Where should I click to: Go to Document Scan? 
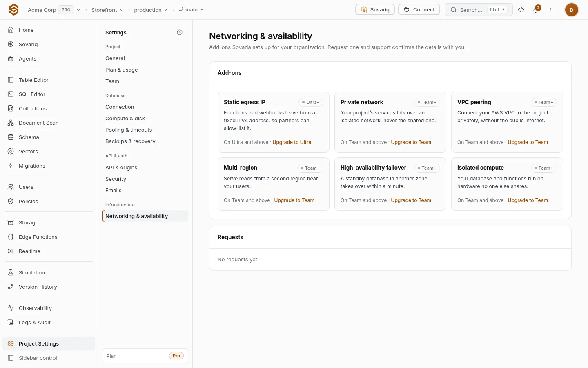[x=49, y=123]
